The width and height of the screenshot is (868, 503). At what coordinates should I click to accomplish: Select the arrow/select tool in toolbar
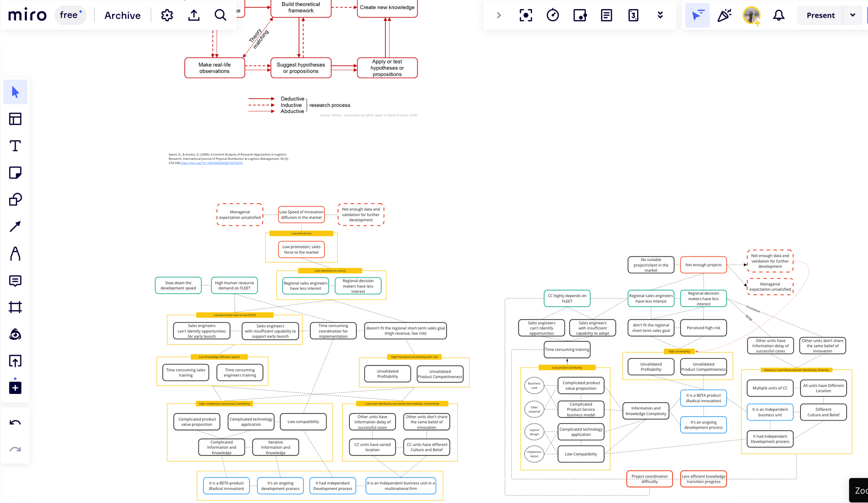point(16,92)
